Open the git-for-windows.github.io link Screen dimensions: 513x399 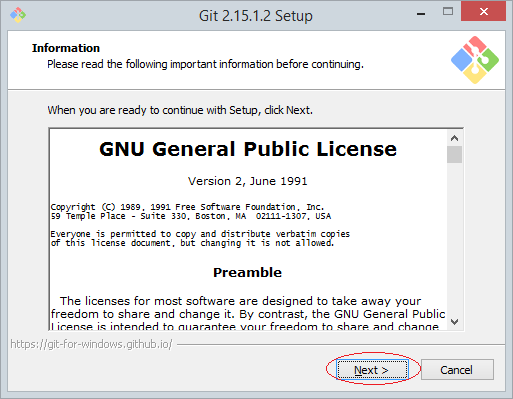[91, 344]
